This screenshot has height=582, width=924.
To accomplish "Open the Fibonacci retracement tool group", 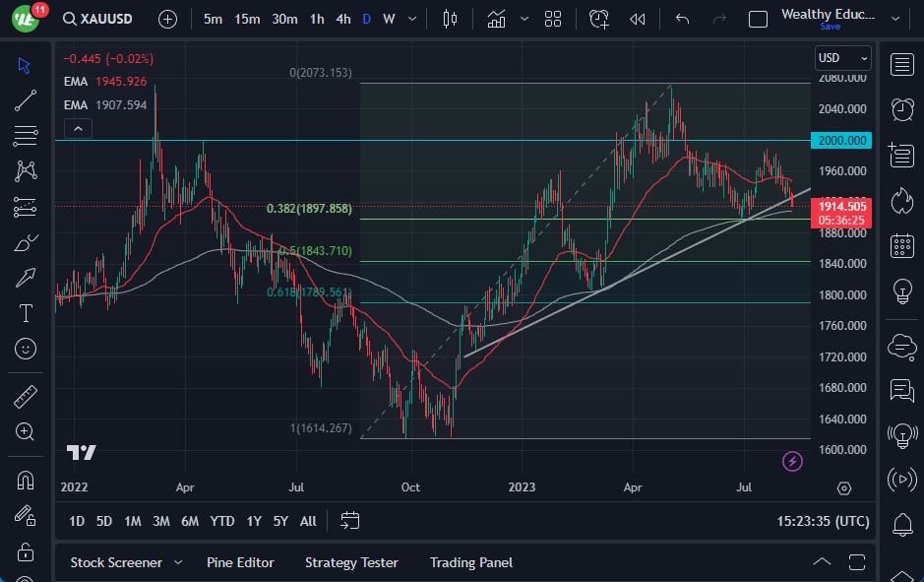I will tap(26, 136).
